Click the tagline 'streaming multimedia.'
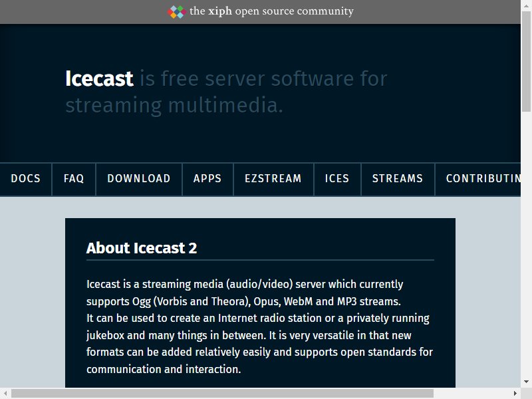 tap(174, 106)
